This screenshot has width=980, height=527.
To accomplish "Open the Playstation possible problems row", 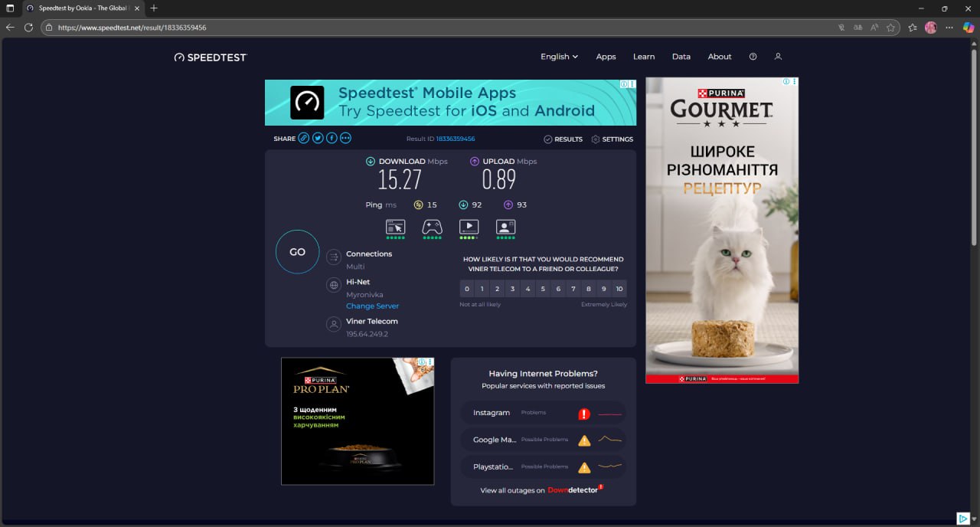I will [x=544, y=466].
